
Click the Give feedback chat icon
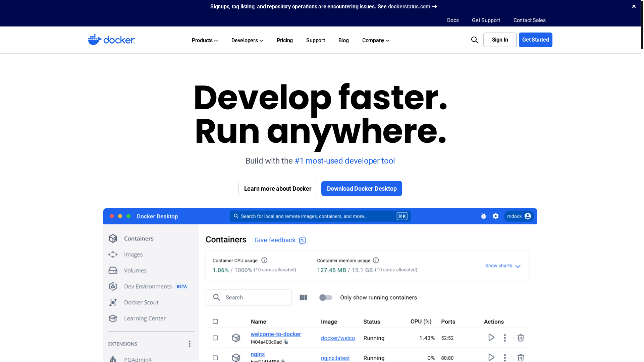[303, 241]
